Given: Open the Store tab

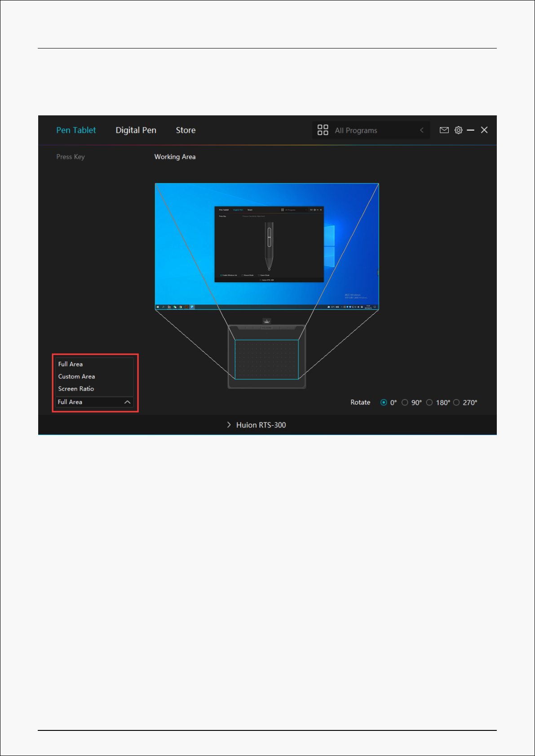Looking at the screenshot, I should (x=186, y=130).
